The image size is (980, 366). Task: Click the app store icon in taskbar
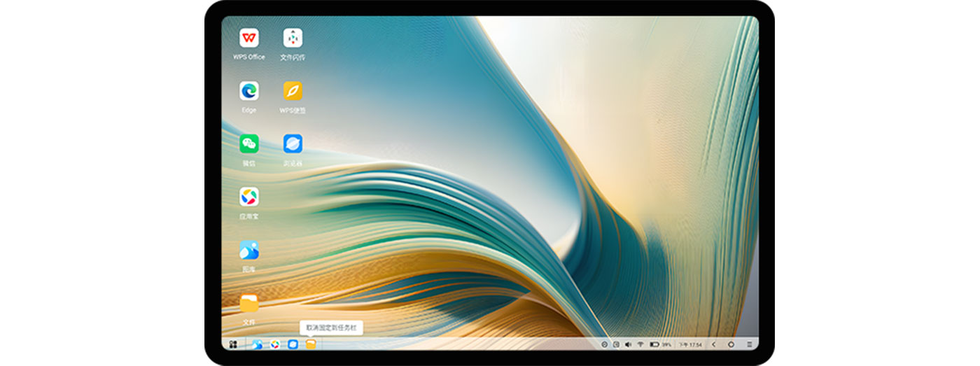pos(275,344)
